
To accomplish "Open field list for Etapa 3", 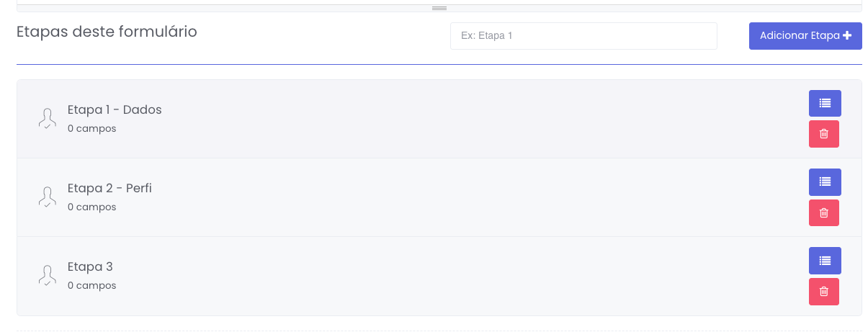I will click(825, 260).
